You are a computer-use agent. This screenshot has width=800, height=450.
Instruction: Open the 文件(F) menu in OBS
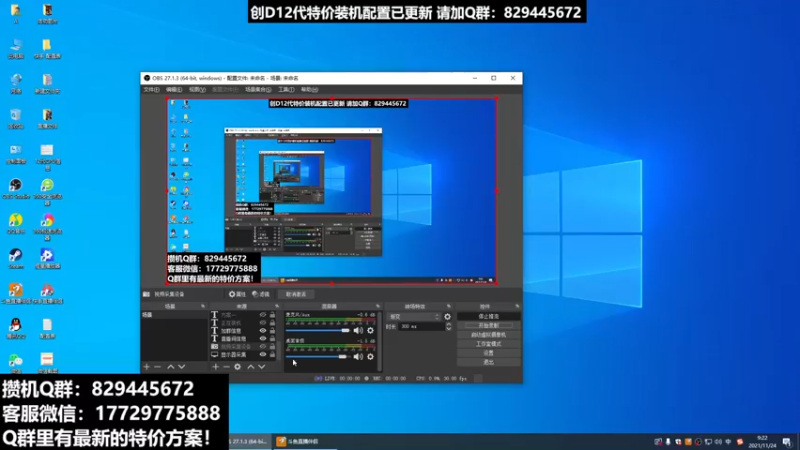point(151,89)
